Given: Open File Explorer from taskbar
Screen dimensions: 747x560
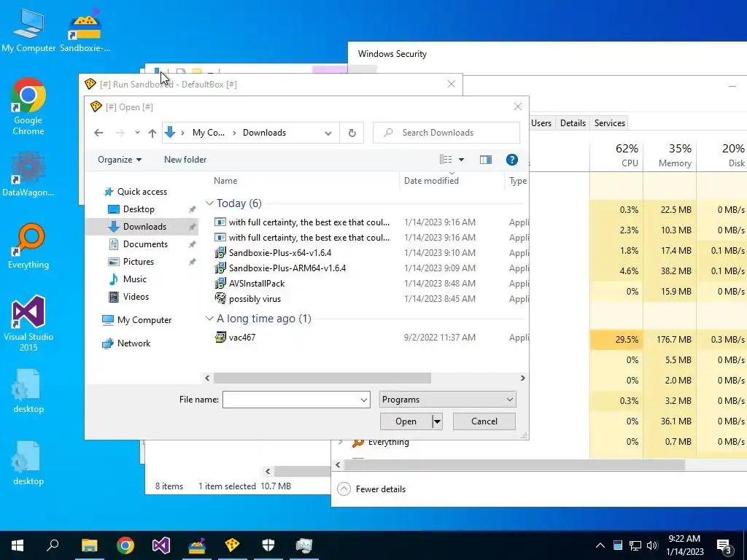Looking at the screenshot, I should click(x=89, y=545).
